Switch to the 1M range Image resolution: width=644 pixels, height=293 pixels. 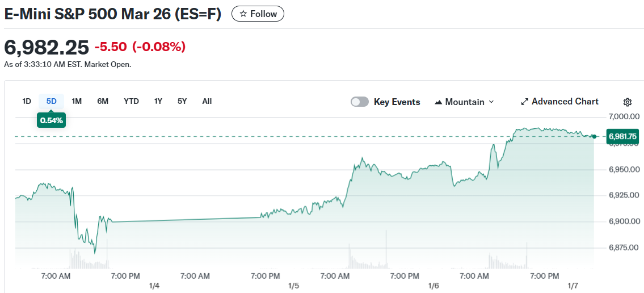click(77, 102)
